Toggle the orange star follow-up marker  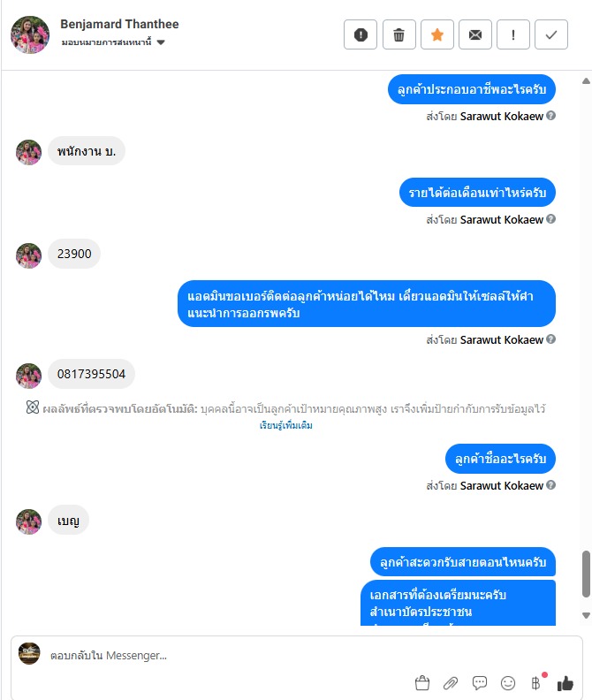pos(437,34)
